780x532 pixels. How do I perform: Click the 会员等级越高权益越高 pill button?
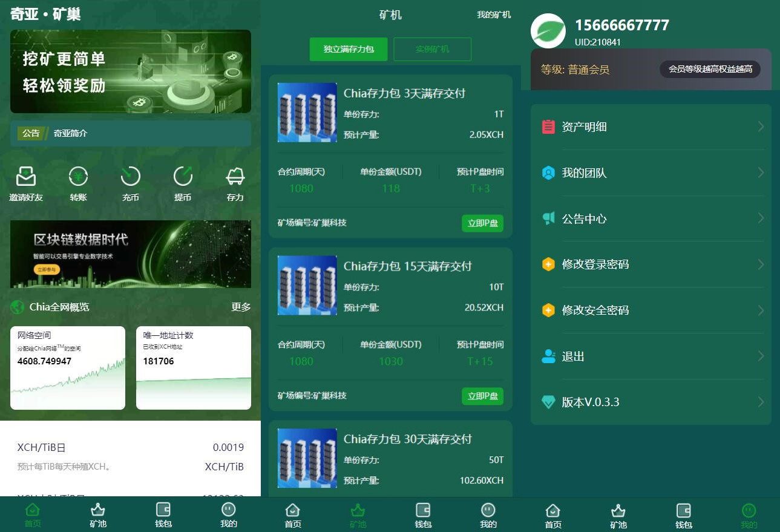tap(710, 69)
